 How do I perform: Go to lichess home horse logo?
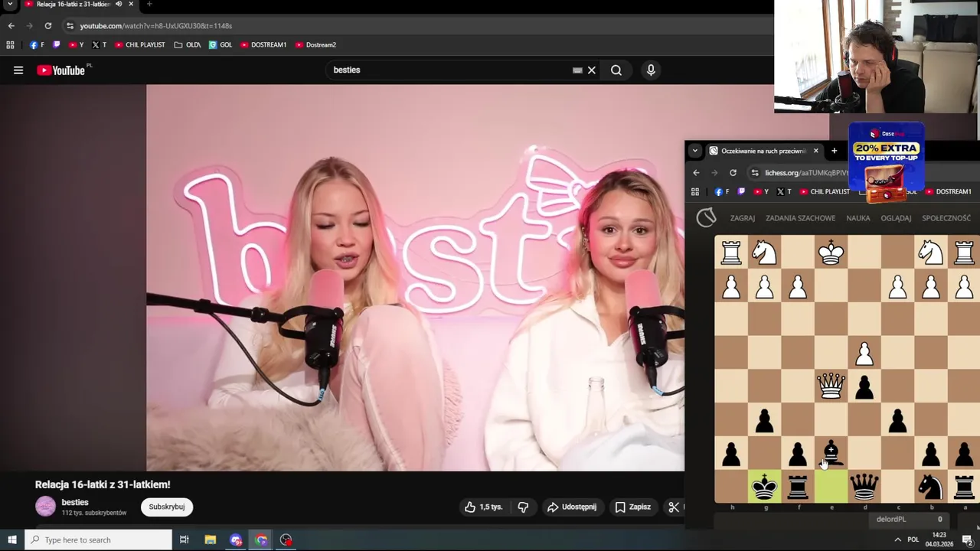(x=706, y=218)
